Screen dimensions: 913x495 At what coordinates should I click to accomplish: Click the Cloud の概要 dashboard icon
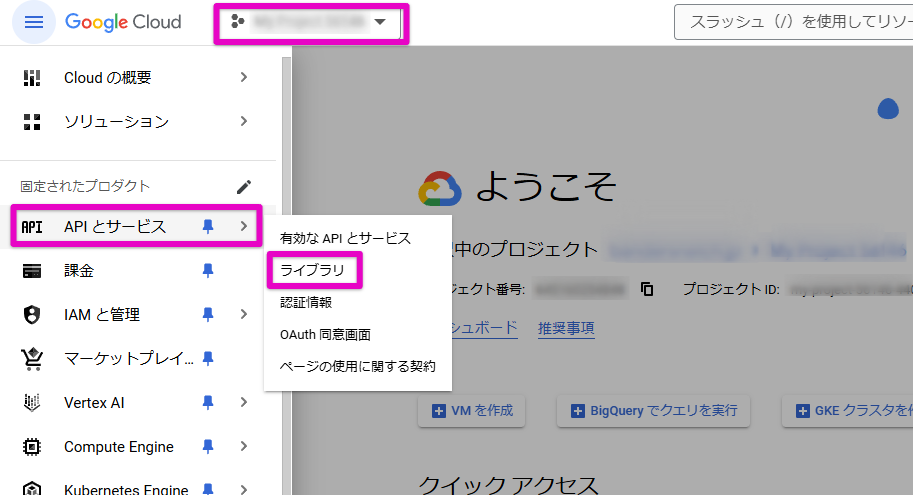pos(31,77)
